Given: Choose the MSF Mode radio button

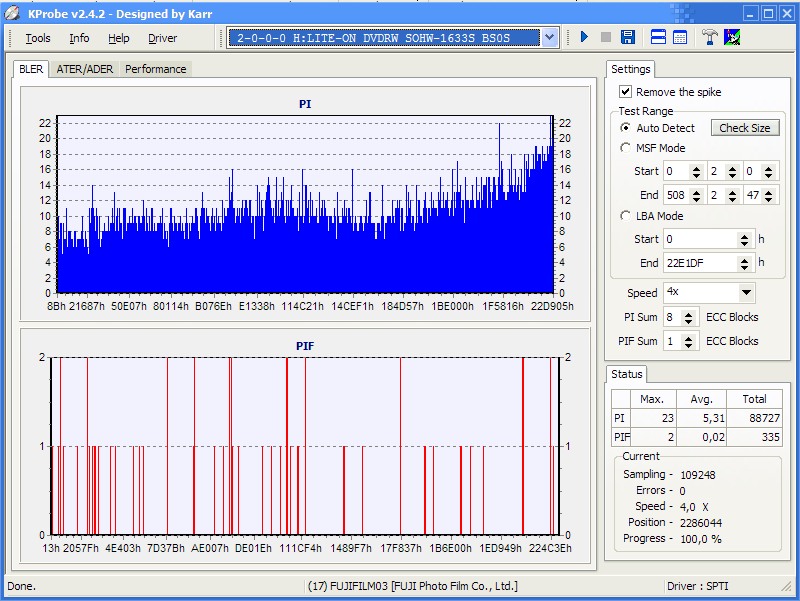Looking at the screenshot, I should pos(626,148).
